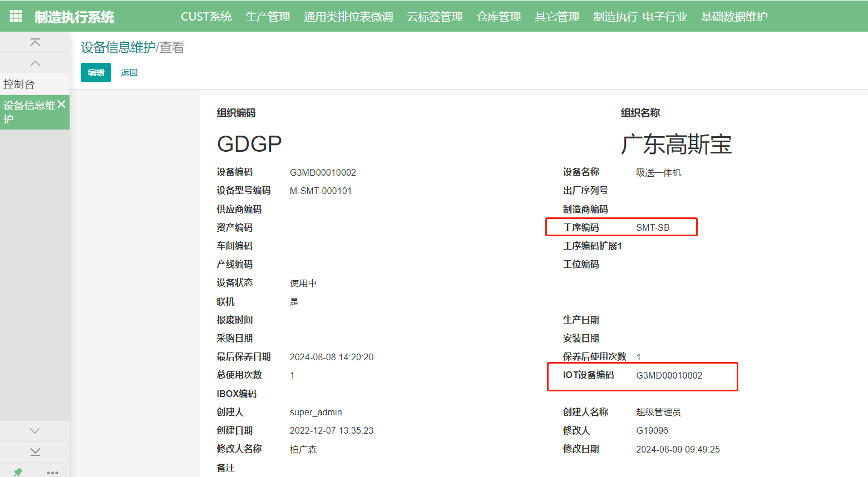The width and height of the screenshot is (868, 477).
Task: Open the app grid launcher icon
Action: click(16, 16)
